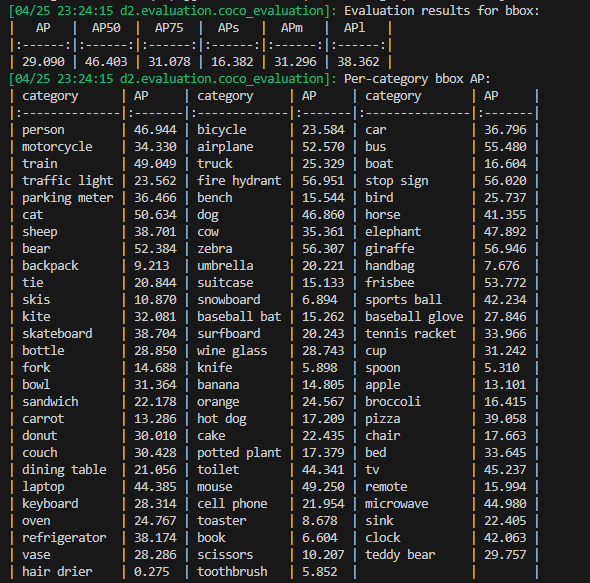Click the Evaluation results for bbox text
The height and width of the screenshot is (583, 590).
coord(442,11)
